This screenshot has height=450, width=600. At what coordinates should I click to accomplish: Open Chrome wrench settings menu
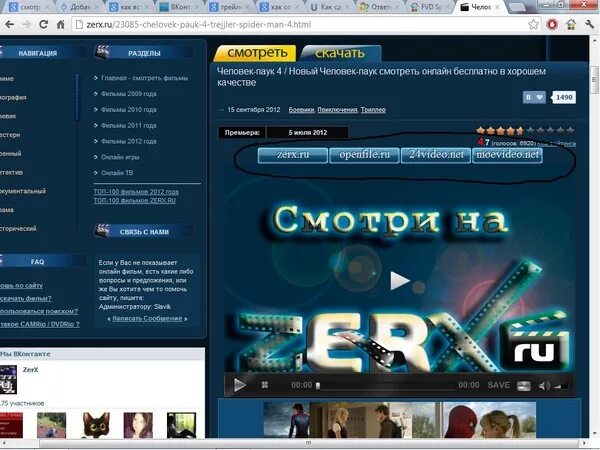[x=589, y=24]
